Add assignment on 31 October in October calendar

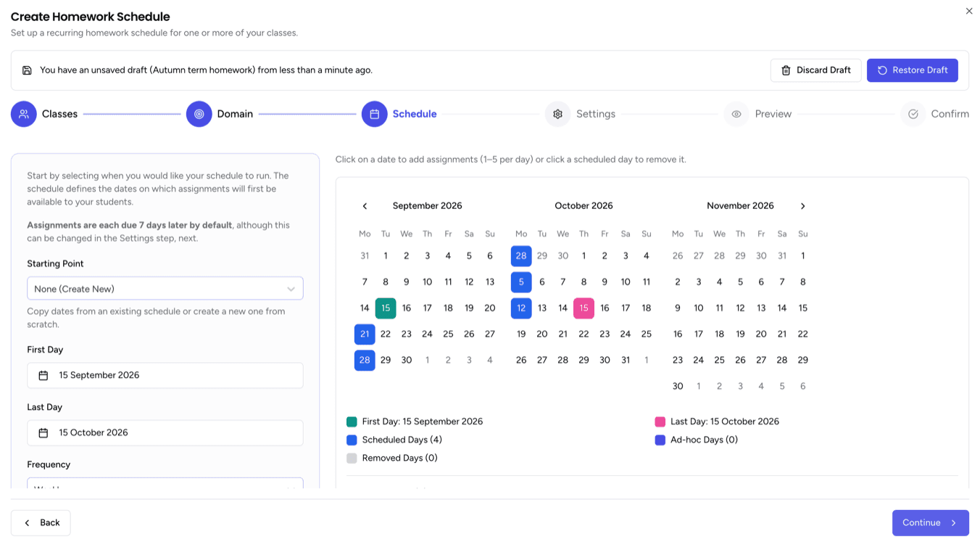point(626,361)
